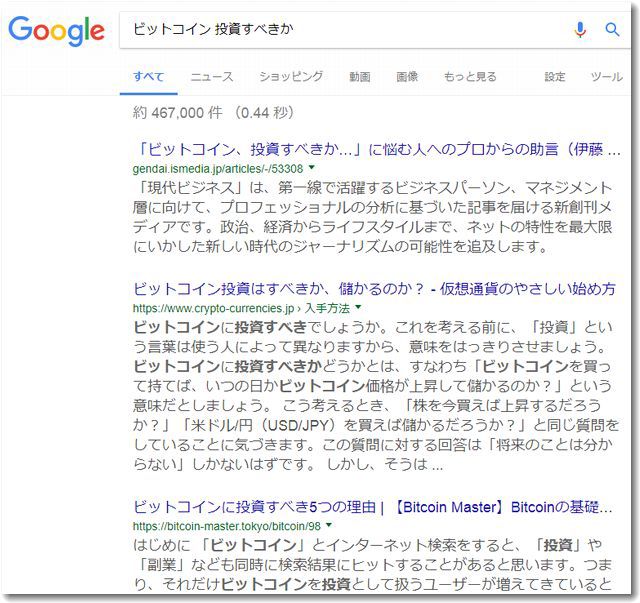Open the ビットコインに投資すべき5つの理由 result
Screen dimensions: 640x603
[373, 507]
